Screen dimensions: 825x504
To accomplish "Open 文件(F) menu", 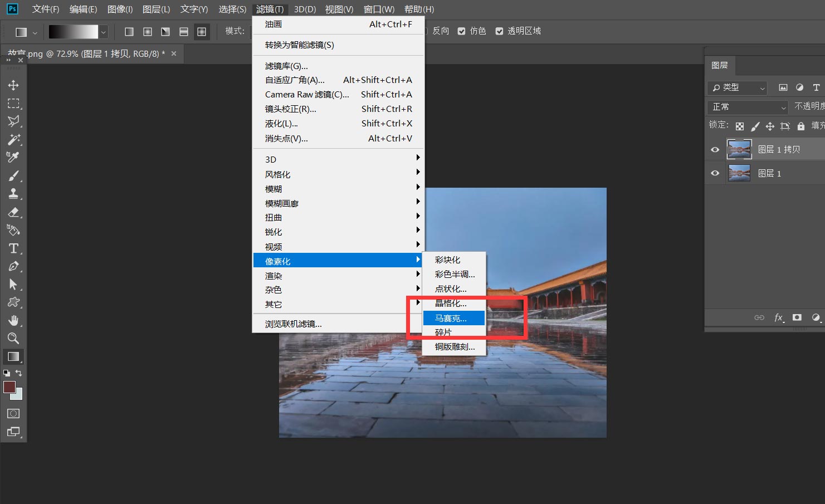I will point(46,9).
